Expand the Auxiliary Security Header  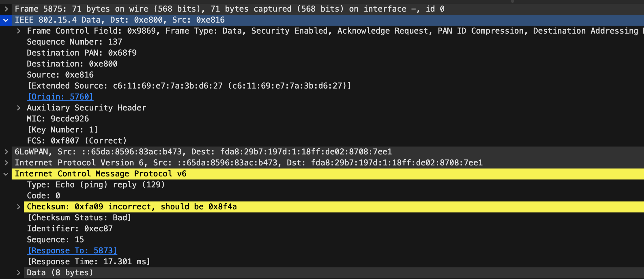click(x=19, y=107)
